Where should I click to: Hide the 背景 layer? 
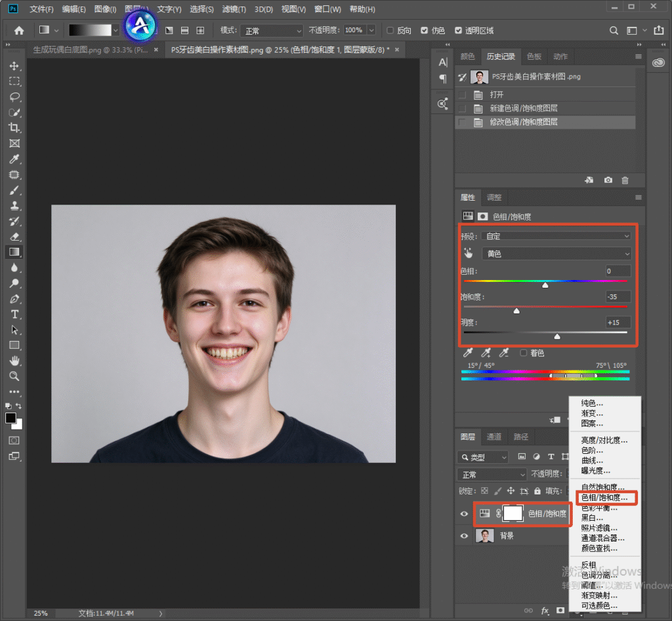(464, 536)
